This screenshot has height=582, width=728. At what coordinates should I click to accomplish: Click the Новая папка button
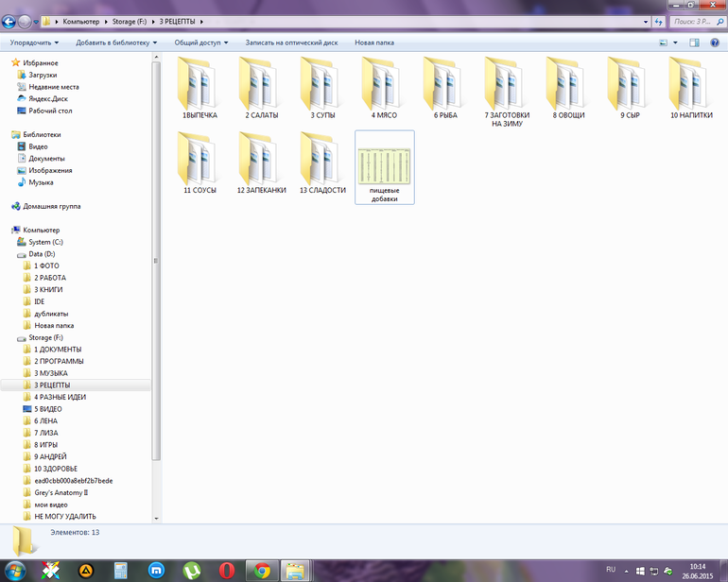point(374,43)
